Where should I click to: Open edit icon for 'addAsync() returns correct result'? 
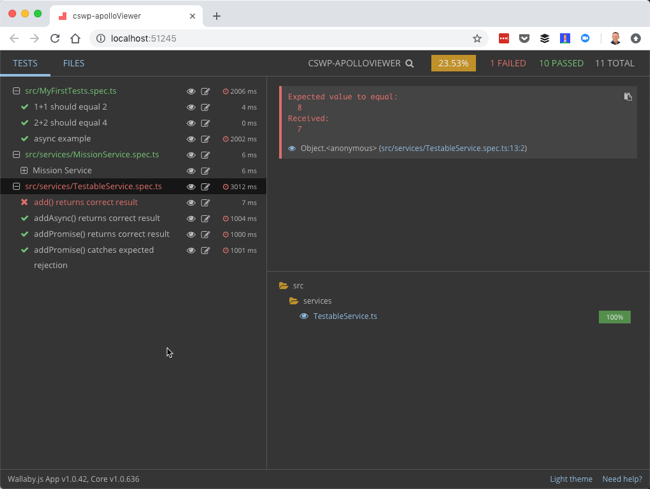205,218
